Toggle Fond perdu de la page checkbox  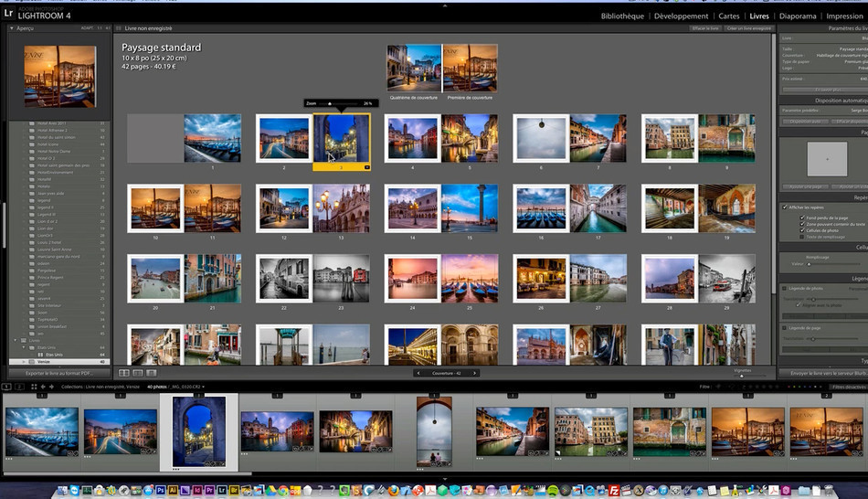pos(802,218)
